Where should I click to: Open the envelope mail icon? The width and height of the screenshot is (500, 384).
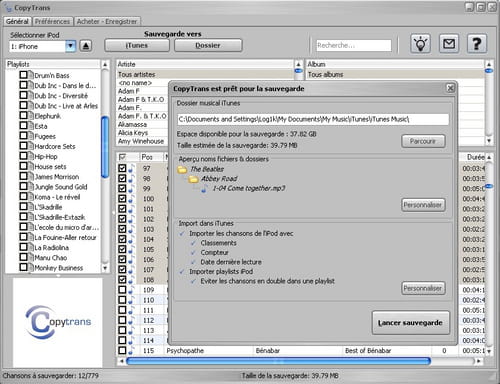click(449, 44)
